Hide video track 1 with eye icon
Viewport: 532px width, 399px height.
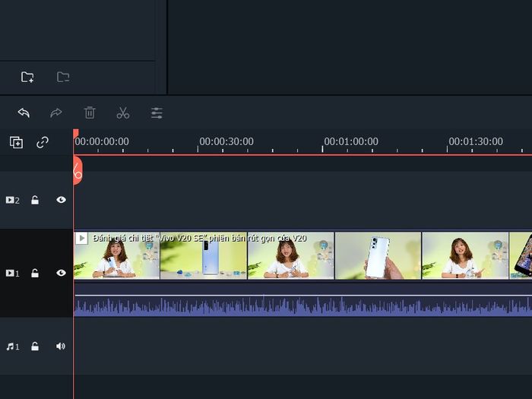point(61,273)
